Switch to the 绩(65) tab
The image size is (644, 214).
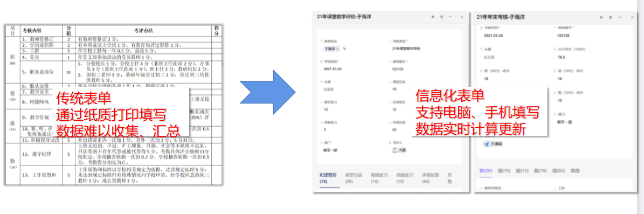pos(558,170)
